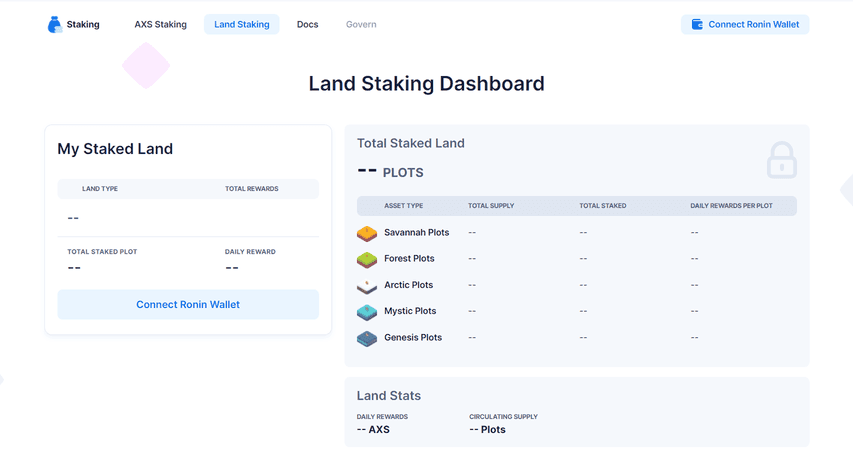The height and width of the screenshot is (465, 853).
Task: Click the DAILY REWARDS PER PLOT header
Action: (x=732, y=206)
